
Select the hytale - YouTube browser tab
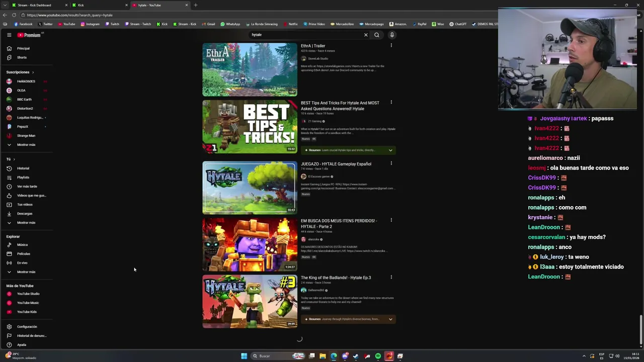(x=160, y=5)
